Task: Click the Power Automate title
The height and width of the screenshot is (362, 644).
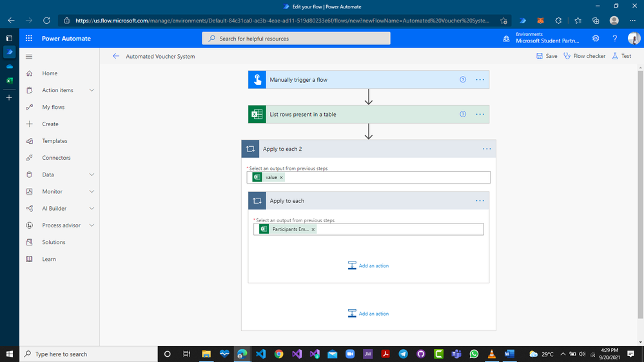Action: click(66, 38)
